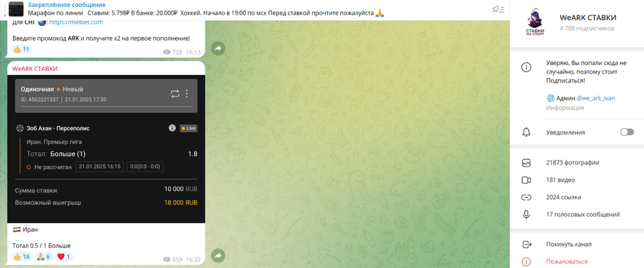Click the chain link icon in sidebar

point(526,197)
